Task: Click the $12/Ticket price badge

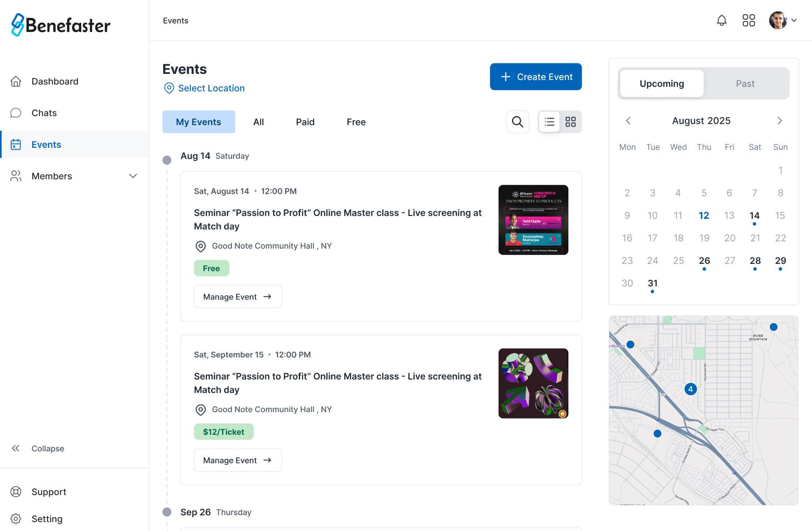Action: coord(224,432)
